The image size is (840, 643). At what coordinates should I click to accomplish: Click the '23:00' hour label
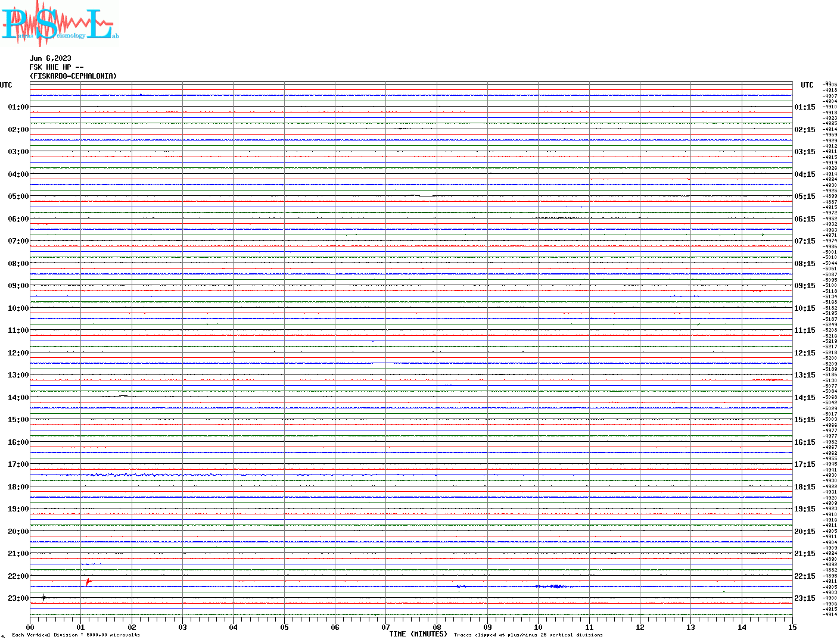pos(18,598)
